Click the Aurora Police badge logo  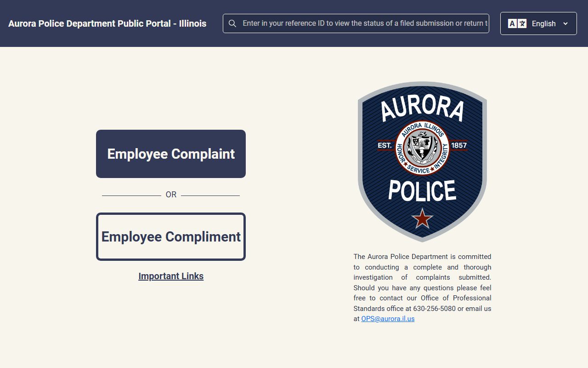422,161
